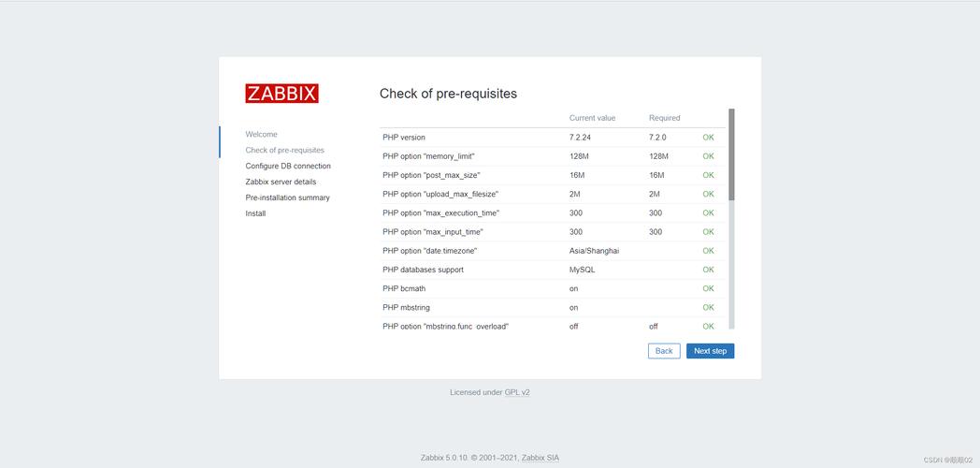Viewport: 980px width, 468px height.
Task: Select Welcome step in sidebar
Action: tap(262, 135)
